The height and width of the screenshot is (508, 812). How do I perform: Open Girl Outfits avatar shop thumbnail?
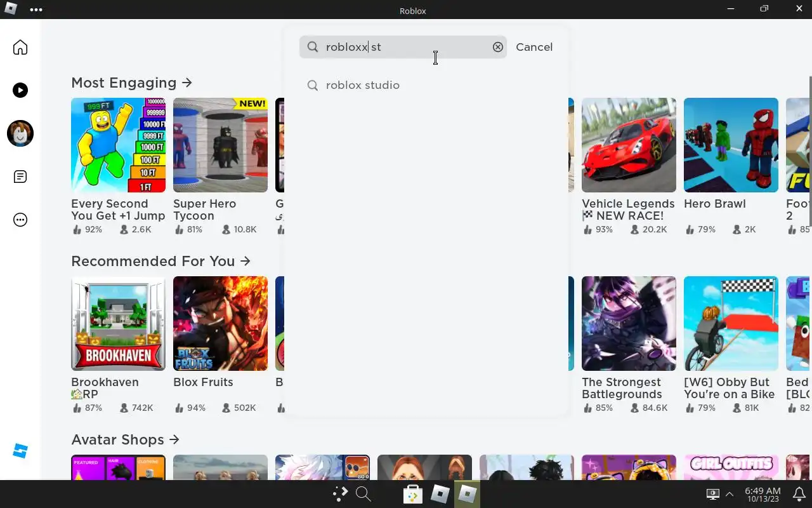[731, 467]
